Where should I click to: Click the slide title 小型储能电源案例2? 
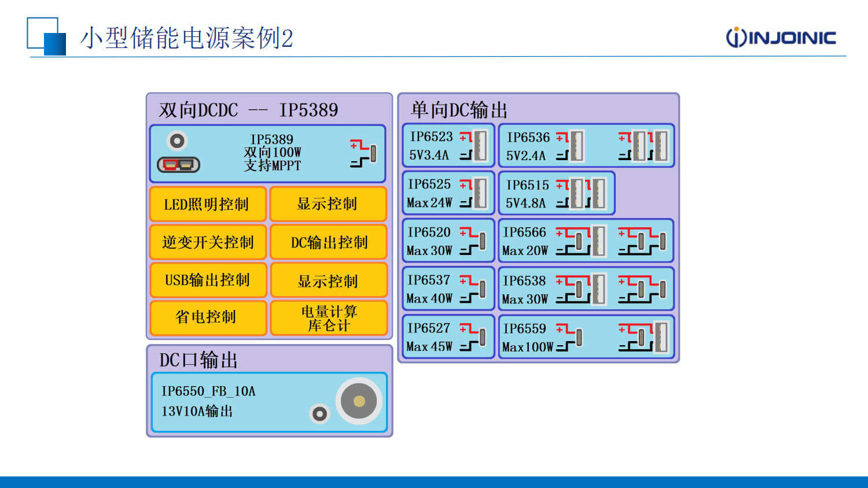186,38
